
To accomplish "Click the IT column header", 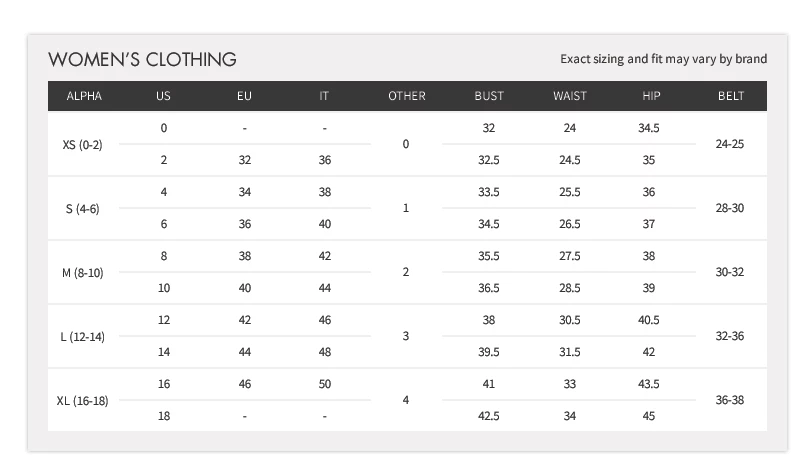I will (x=324, y=96).
